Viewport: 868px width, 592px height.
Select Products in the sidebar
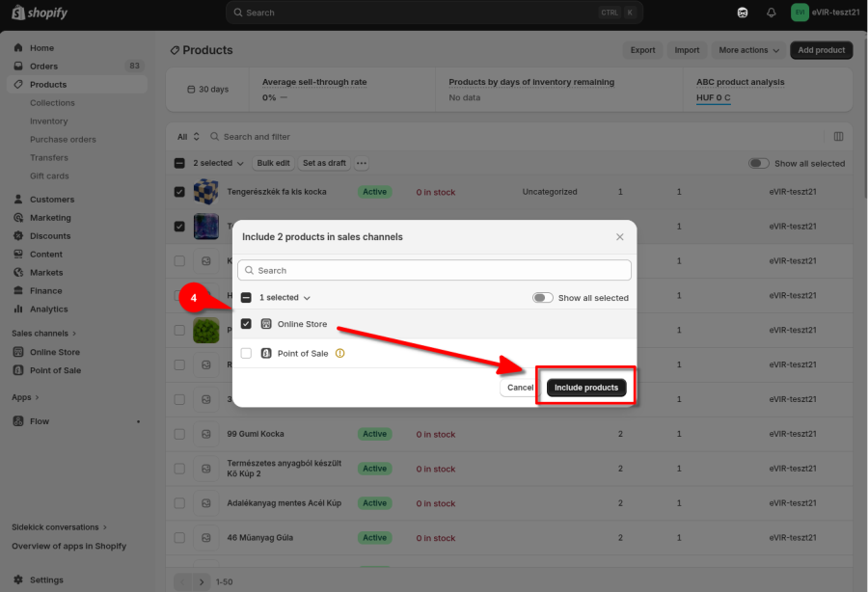[x=77, y=85]
